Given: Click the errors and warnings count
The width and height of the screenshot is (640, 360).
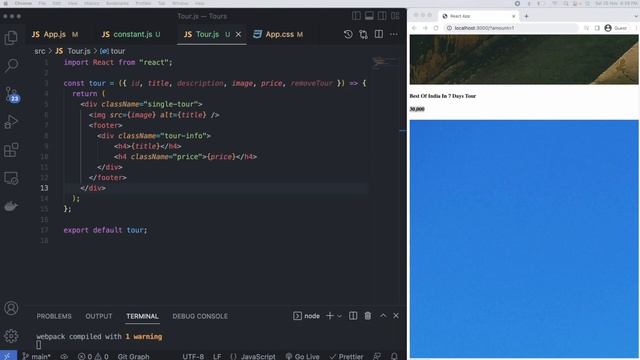Looking at the screenshot, I should click(x=93, y=356).
